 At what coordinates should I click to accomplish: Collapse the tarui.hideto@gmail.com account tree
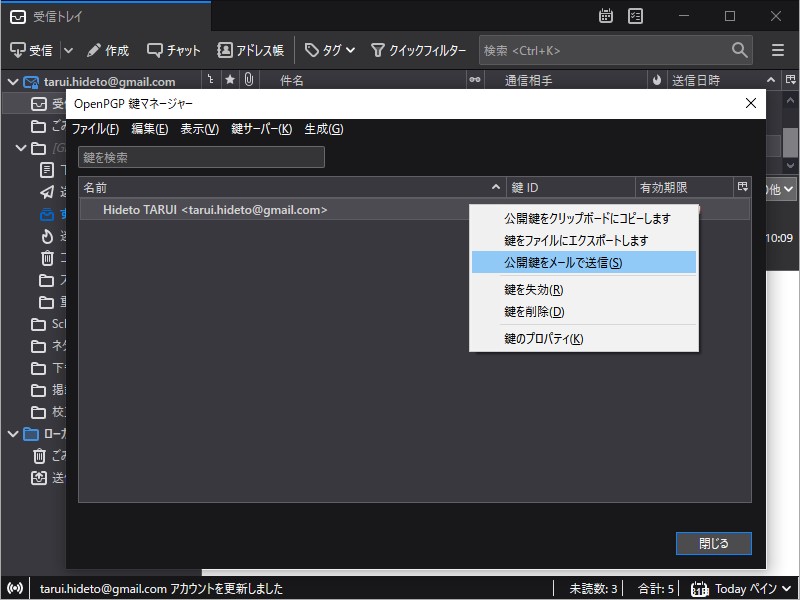point(13,82)
